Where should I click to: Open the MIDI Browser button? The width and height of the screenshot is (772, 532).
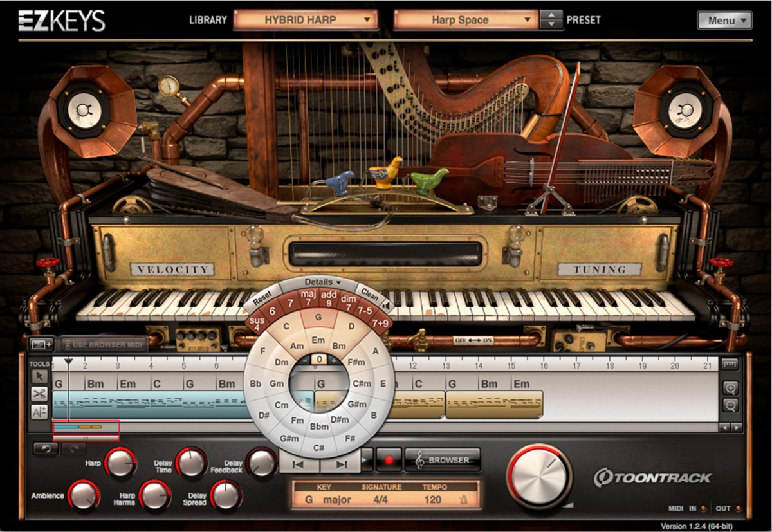click(x=442, y=460)
